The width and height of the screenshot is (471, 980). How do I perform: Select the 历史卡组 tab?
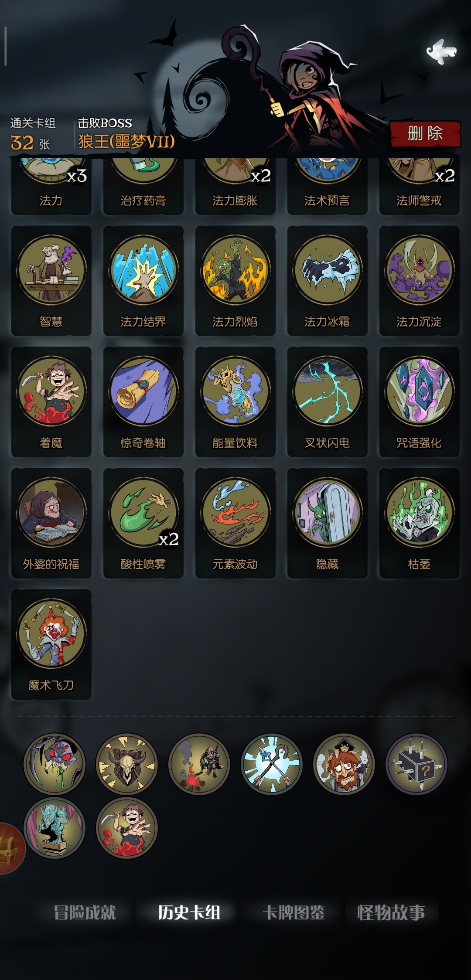[189, 912]
